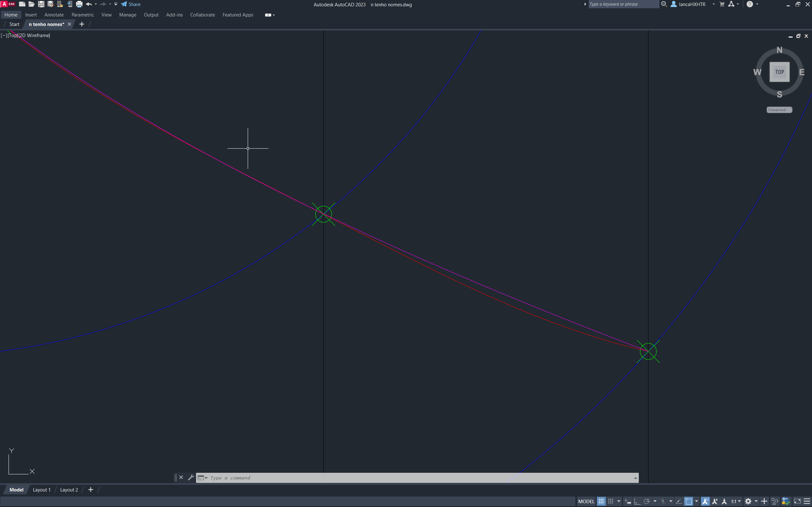This screenshot has height=507, width=812.
Task: Click the Clean Screen icon in status bar
Action: [x=797, y=501]
